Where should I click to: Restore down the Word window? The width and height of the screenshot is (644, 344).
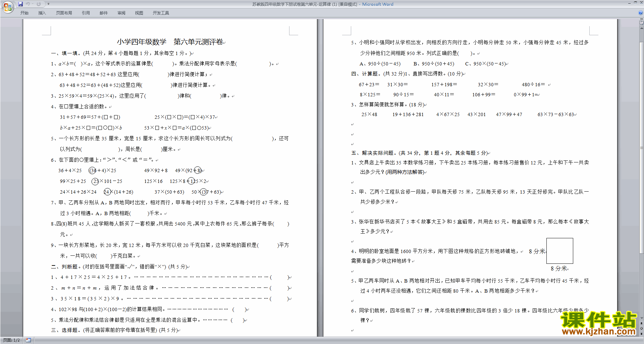[635, 3]
